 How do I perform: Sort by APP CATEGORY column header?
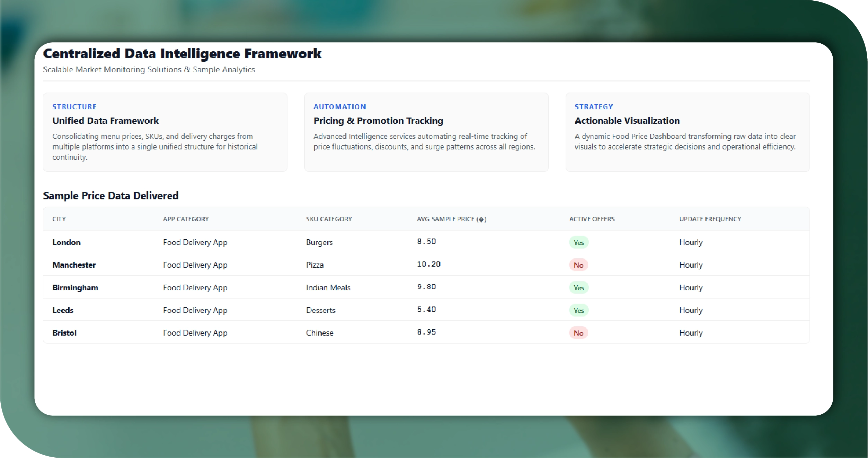point(186,219)
